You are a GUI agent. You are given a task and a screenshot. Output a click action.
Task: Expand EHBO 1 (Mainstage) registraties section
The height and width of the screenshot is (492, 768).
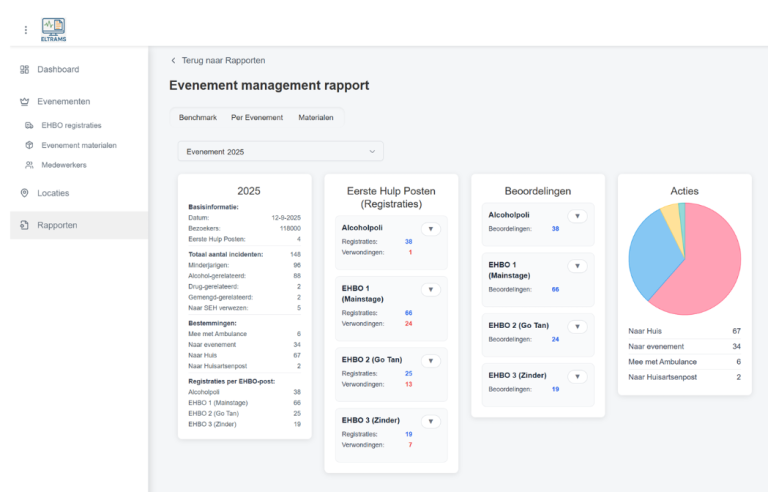(x=430, y=289)
